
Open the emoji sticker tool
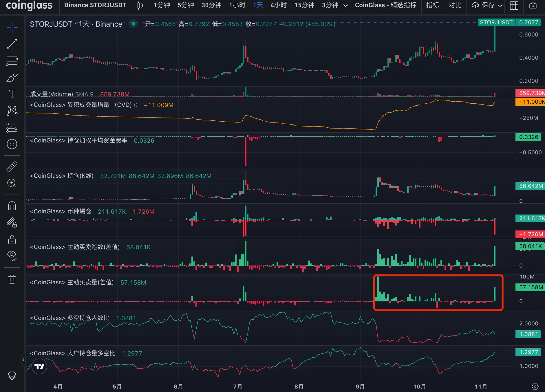coord(12,144)
